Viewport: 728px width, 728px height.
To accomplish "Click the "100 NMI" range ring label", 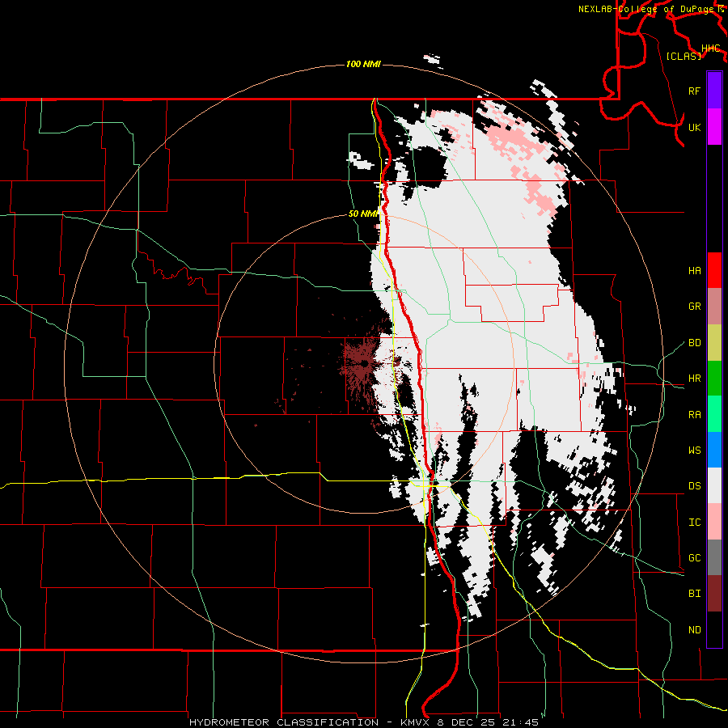I will (363, 64).
